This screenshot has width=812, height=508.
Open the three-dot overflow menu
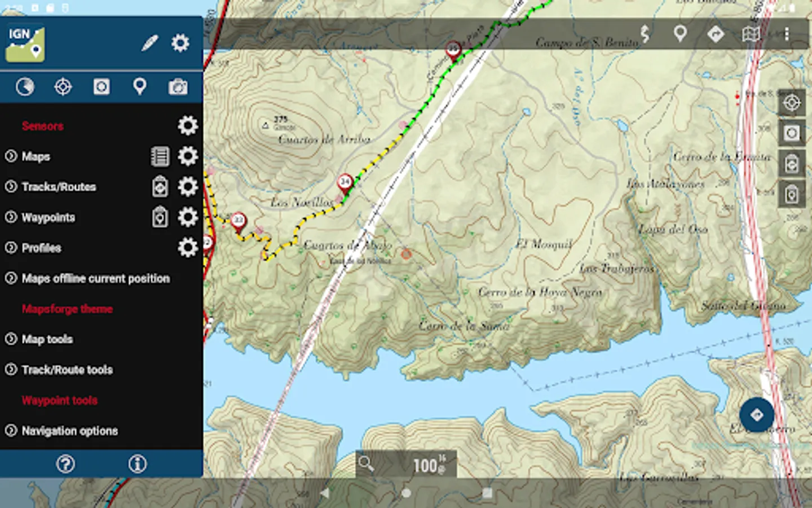pyautogui.click(x=787, y=34)
